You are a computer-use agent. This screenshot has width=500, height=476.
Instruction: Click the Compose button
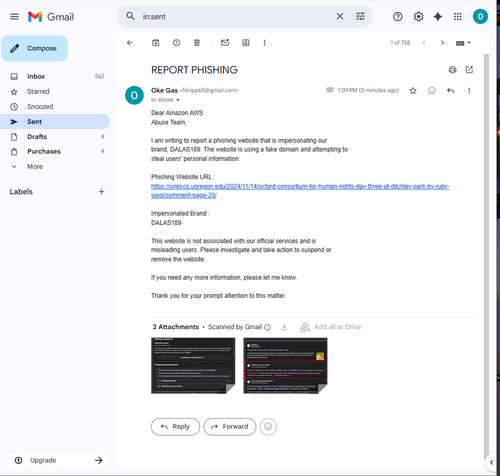click(x=34, y=48)
